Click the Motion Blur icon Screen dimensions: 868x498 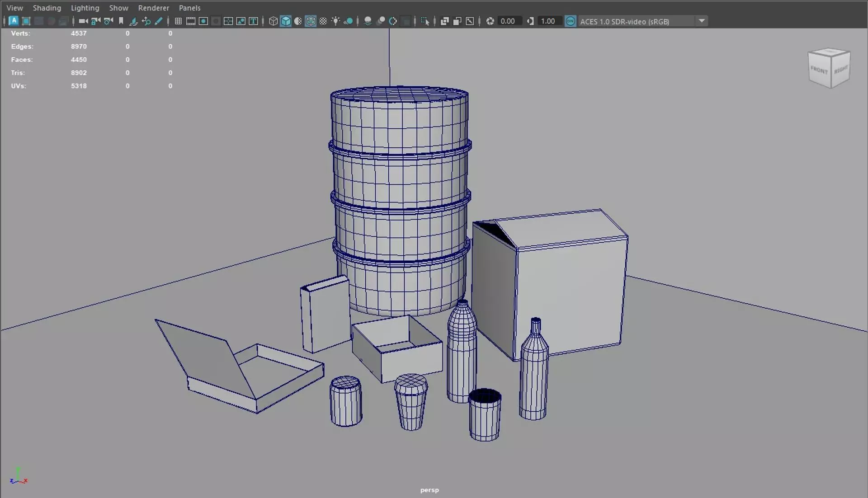pyautogui.click(x=381, y=21)
